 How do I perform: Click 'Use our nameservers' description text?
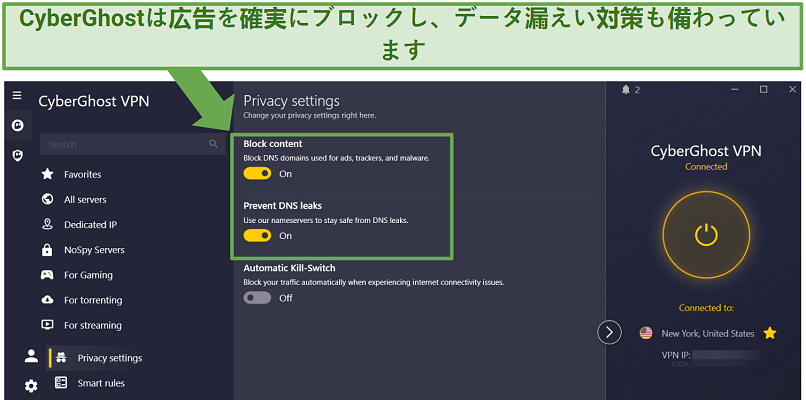tap(325, 221)
